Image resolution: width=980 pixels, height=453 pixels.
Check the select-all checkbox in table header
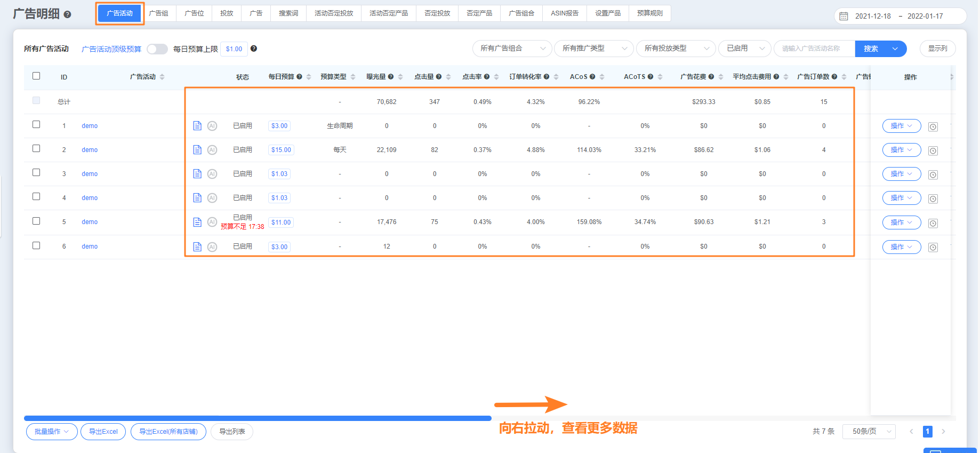click(x=36, y=76)
